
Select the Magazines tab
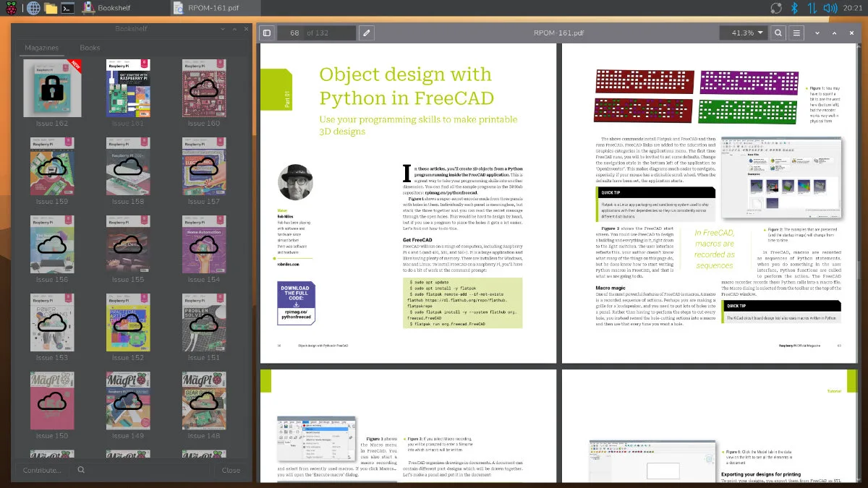click(x=41, y=48)
